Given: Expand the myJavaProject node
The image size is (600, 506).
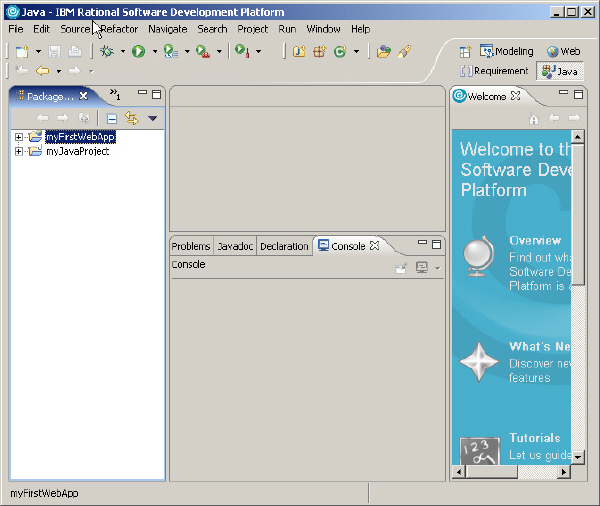Looking at the screenshot, I should [18, 152].
